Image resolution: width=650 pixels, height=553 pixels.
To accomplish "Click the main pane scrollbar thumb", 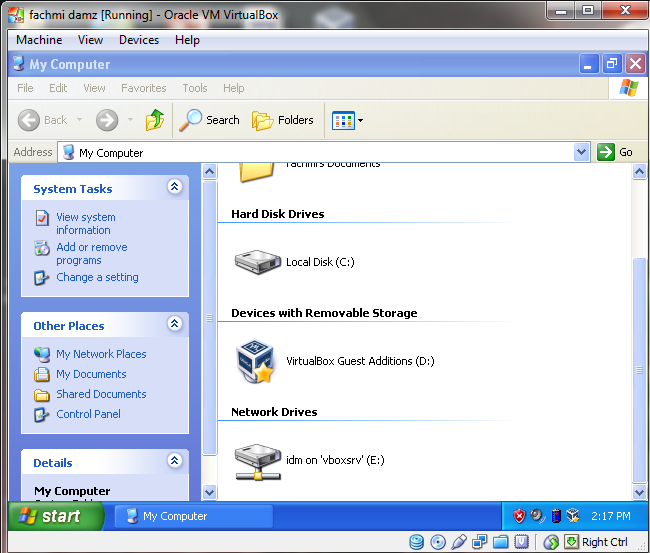I will coord(639,370).
